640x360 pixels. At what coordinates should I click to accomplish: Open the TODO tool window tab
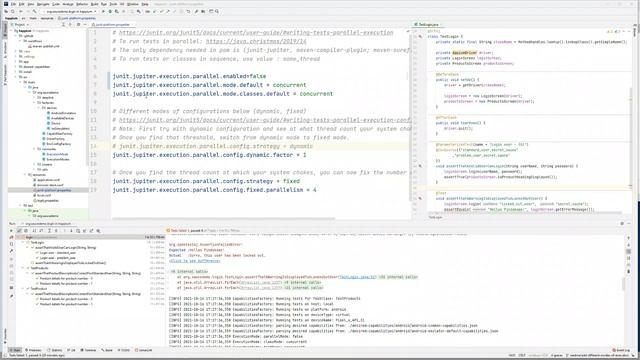(x=124, y=350)
